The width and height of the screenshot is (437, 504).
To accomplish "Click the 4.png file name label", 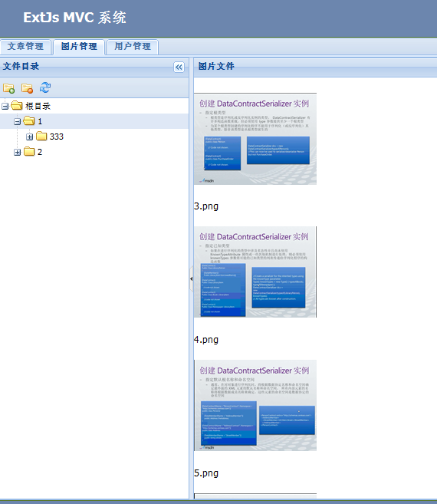I will (x=206, y=339).
